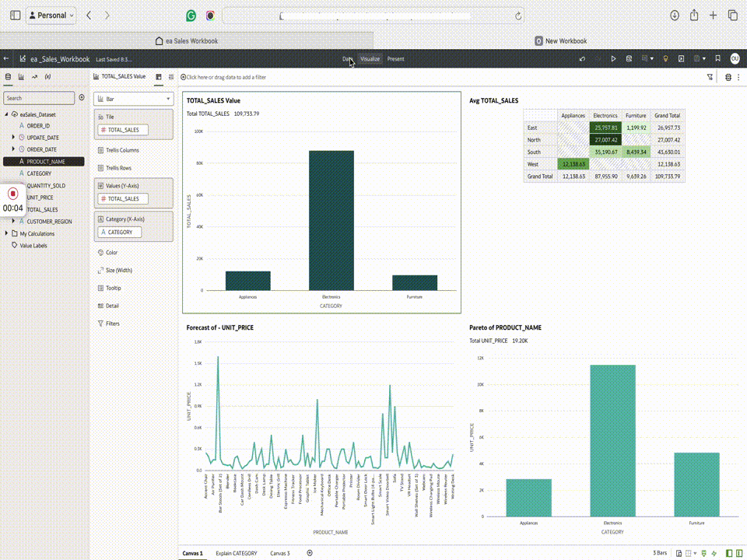Viewport: 747px width, 560px height.
Task: Open the Bar visualization type dropdown
Action: pyautogui.click(x=133, y=99)
